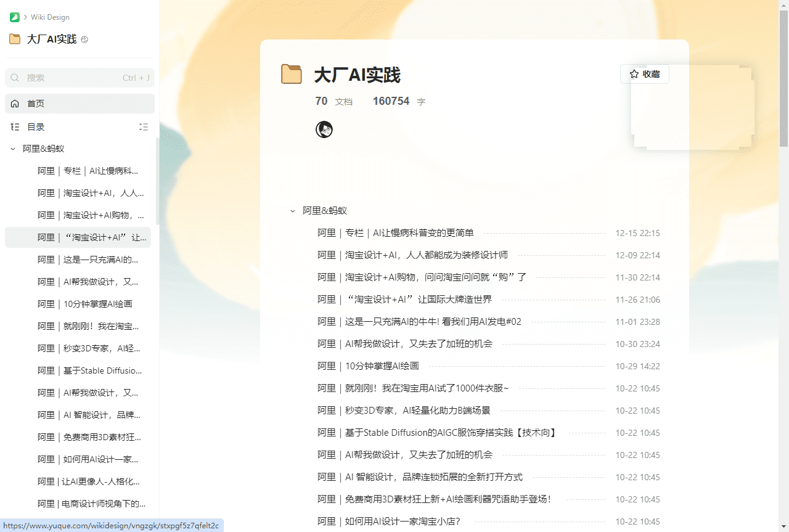Viewport: 789px width, 532px height.
Task: Collapse the 阿里&蚂蚁 section in the document list
Action: point(292,210)
